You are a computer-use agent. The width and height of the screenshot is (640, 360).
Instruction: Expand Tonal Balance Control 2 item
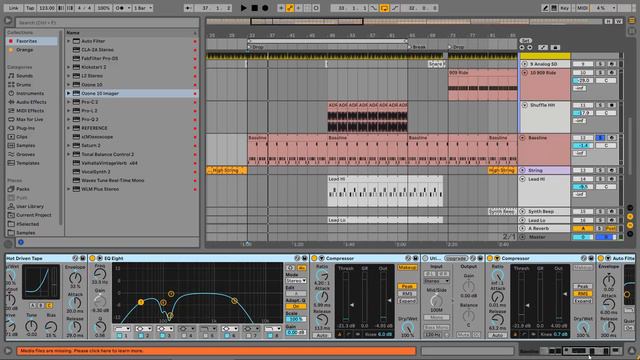69,154
